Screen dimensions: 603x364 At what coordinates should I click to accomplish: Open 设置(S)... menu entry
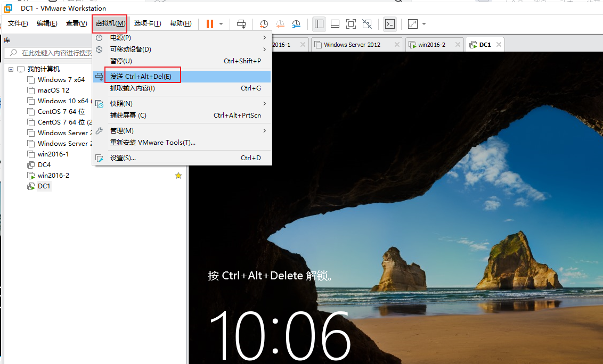182,158
